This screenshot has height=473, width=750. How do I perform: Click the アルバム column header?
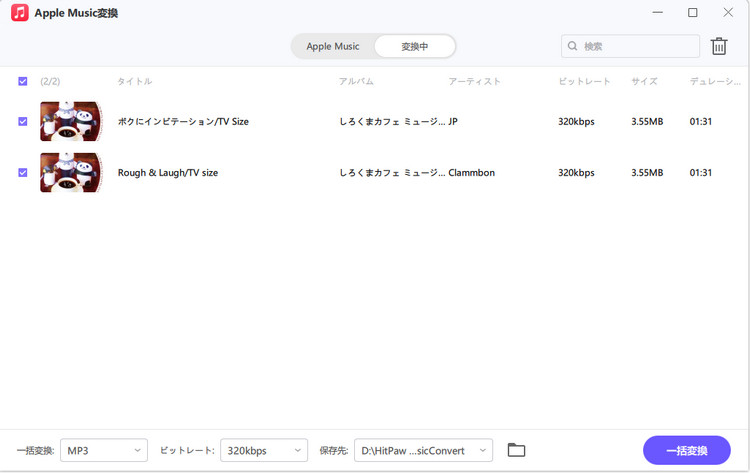point(356,81)
